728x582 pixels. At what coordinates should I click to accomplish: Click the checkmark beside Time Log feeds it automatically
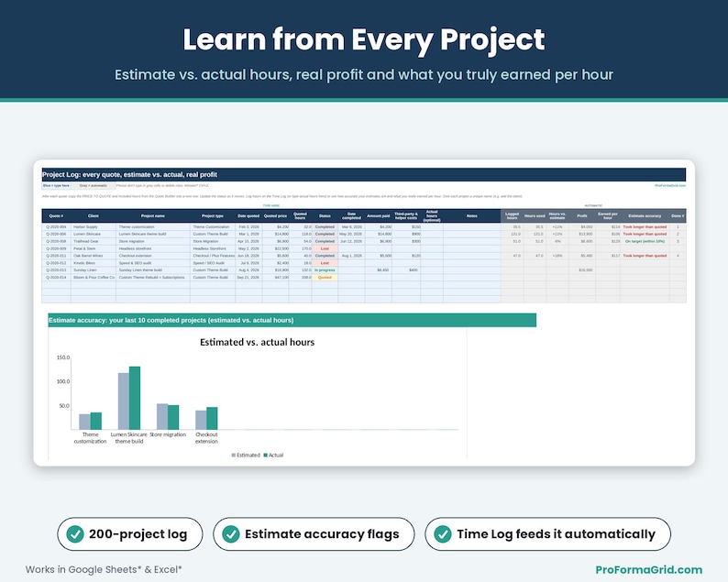pos(443,534)
